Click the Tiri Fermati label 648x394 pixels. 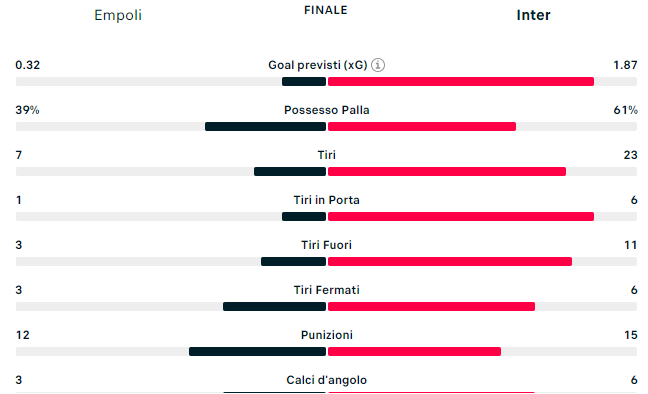[326, 290]
